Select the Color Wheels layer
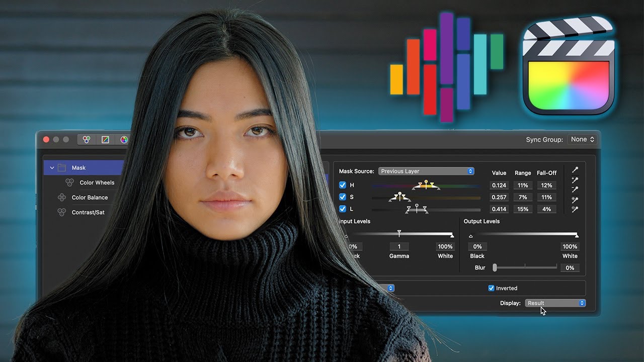Image resolution: width=644 pixels, height=362 pixels. 97,183
